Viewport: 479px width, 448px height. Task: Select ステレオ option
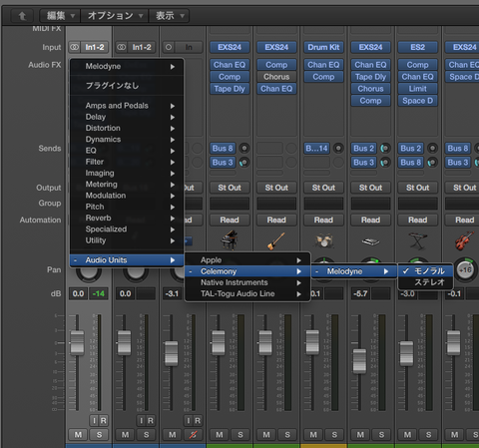pyautogui.click(x=425, y=282)
